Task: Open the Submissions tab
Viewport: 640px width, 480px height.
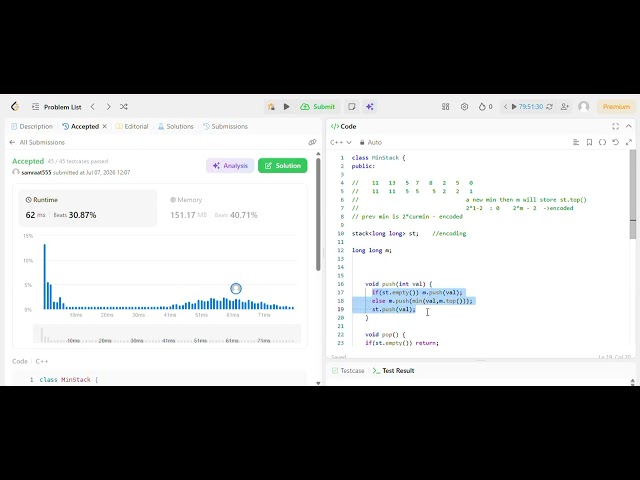Action: pyautogui.click(x=225, y=127)
